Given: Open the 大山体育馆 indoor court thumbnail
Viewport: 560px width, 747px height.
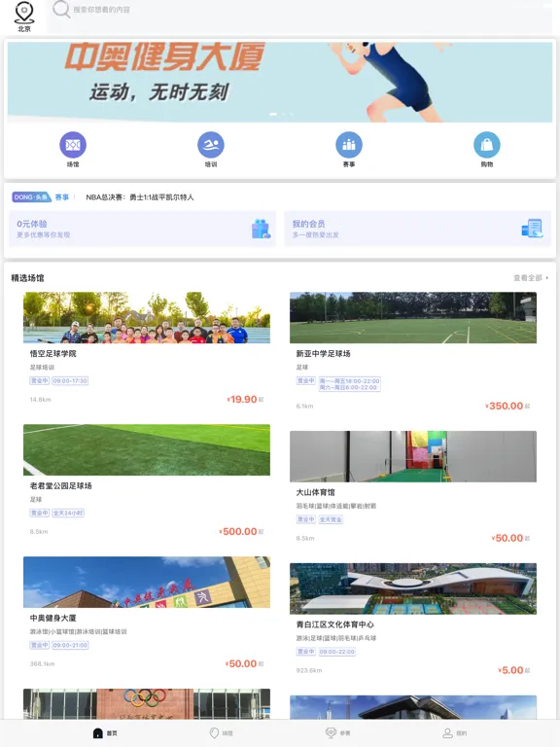Looking at the screenshot, I should click(413, 456).
